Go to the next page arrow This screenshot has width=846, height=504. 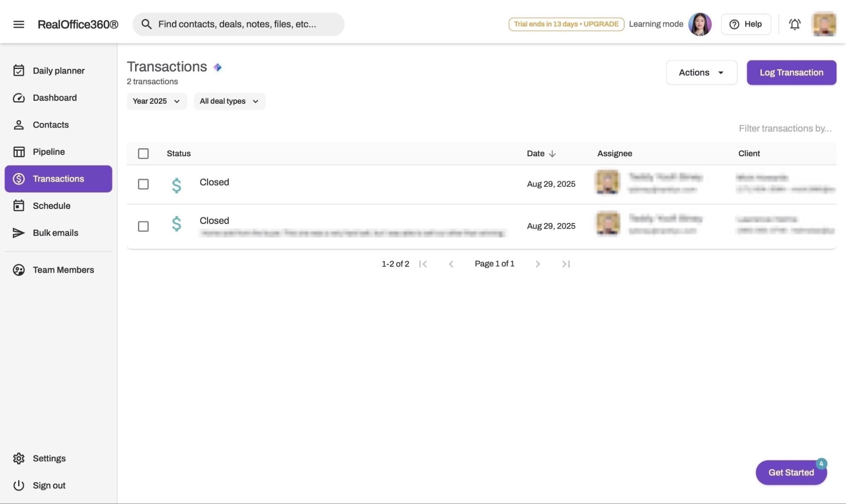pos(537,264)
